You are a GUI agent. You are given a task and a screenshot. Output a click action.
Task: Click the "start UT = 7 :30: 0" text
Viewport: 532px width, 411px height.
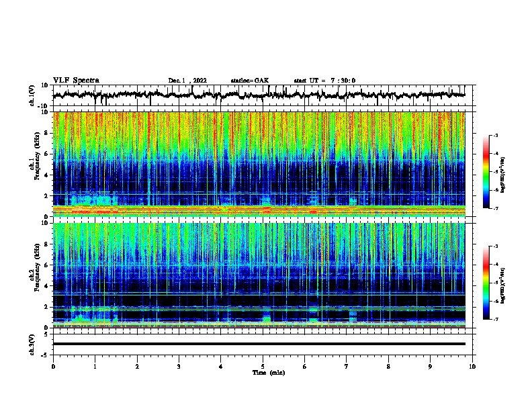tap(324, 81)
